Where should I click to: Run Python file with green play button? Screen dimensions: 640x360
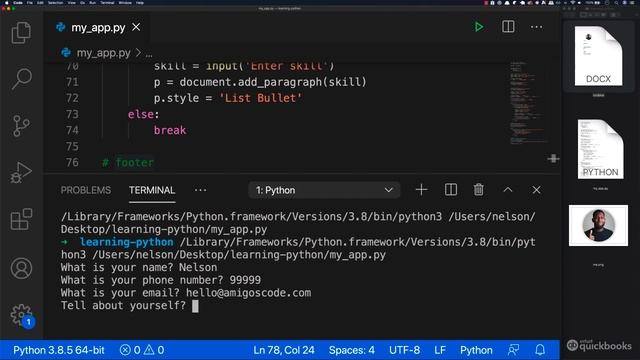(479, 27)
